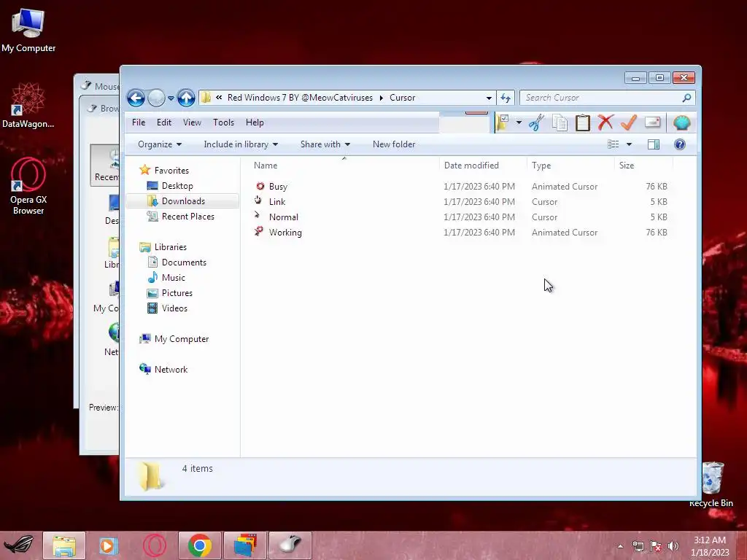Open the Edit menu
The width and height of the screenshot is (747, 560).
[164, 122]
